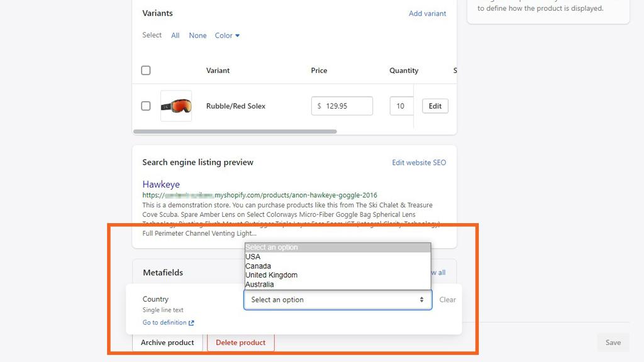The width and height of the screenshot is (644, 362).
Task: Choose Canada from the country list
Action: (x=258, y=266)
